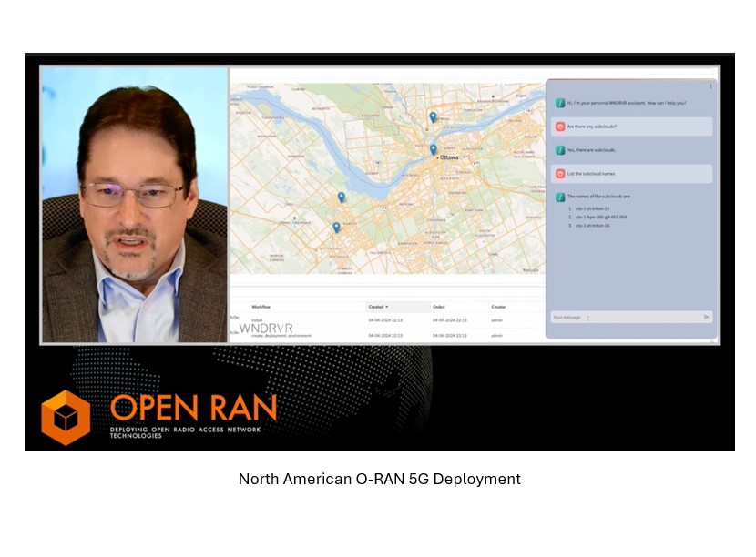Image resolution: width=756 pixels, height=557 pixels.
Task: Select the 'install' workflow row name
Action: click(257, 320)
